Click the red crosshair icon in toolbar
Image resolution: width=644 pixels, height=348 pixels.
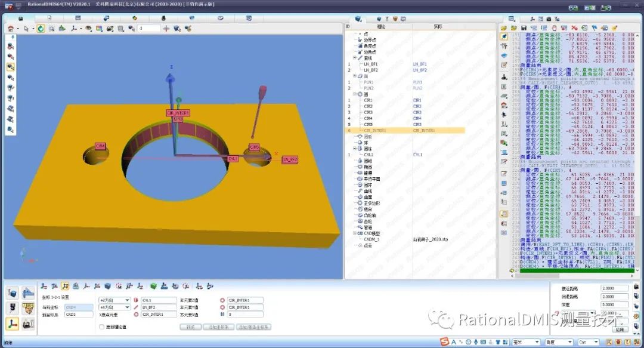166,29
